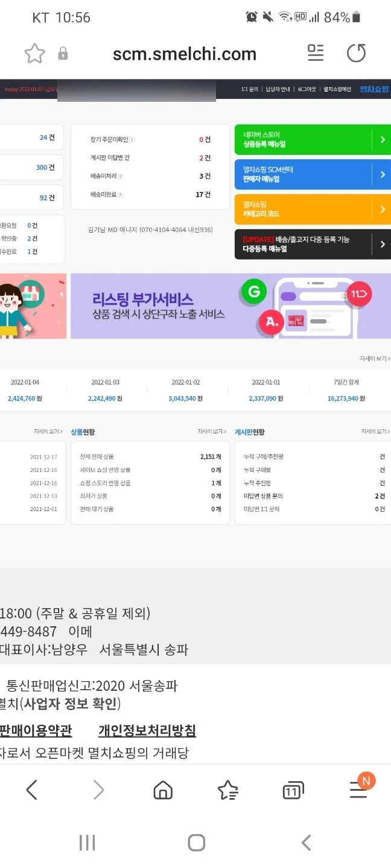Open the browser home page icon
Screen dimensions: 391x868
point(163,790)
